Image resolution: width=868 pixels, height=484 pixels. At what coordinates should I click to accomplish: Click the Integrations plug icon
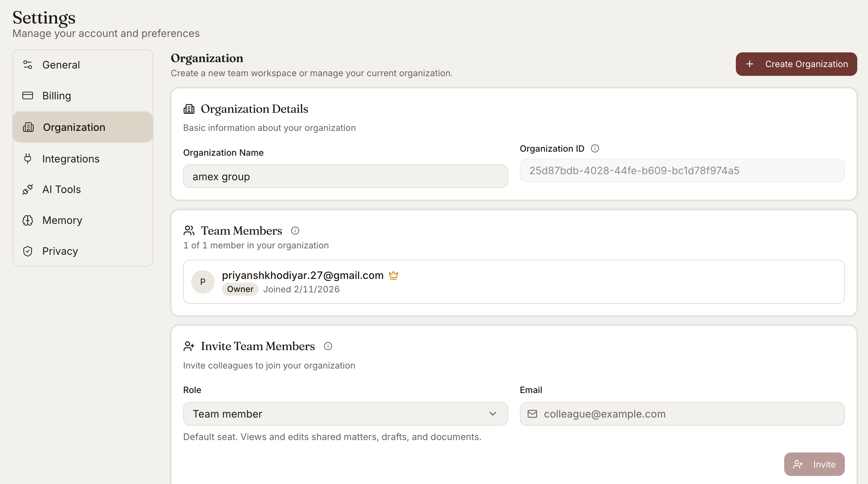[x=28, y=158]
